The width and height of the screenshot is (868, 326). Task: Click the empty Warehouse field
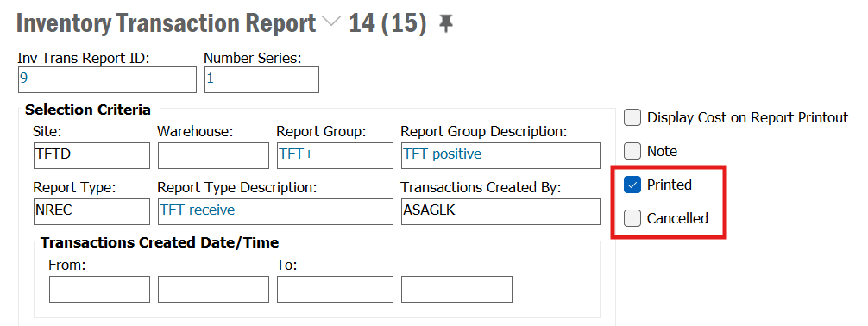tap(213, 155)
